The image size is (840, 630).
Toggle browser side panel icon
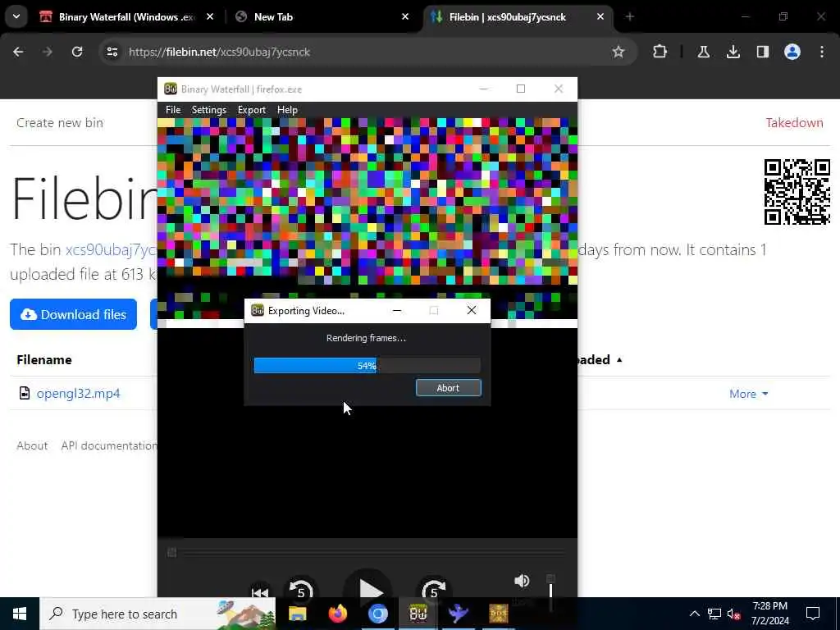[762, 52]
